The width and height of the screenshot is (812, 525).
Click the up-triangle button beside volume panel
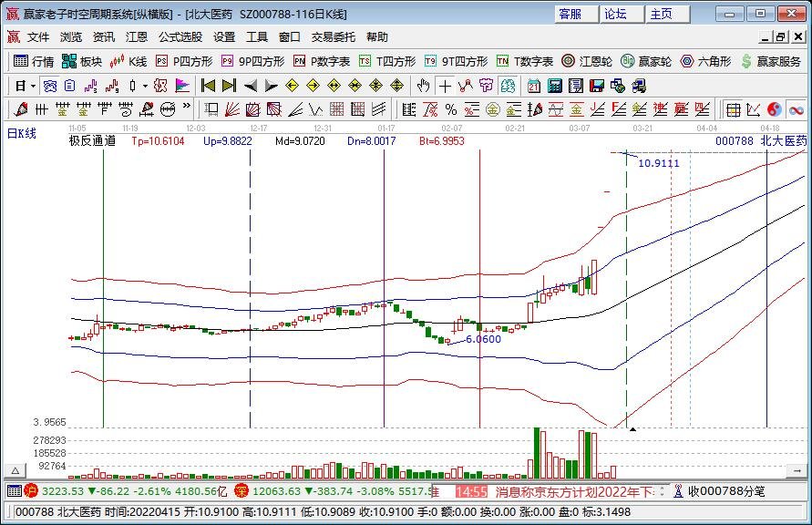[15, 470]
